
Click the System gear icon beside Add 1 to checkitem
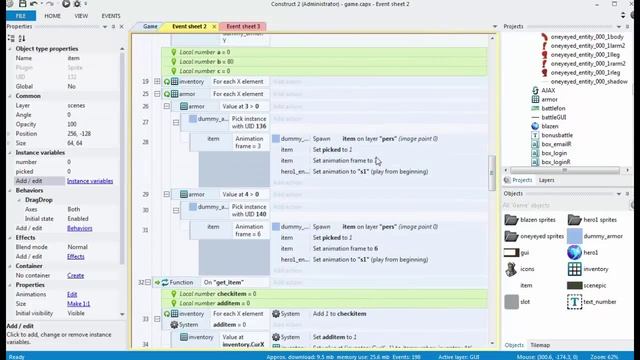pos(276,313)
